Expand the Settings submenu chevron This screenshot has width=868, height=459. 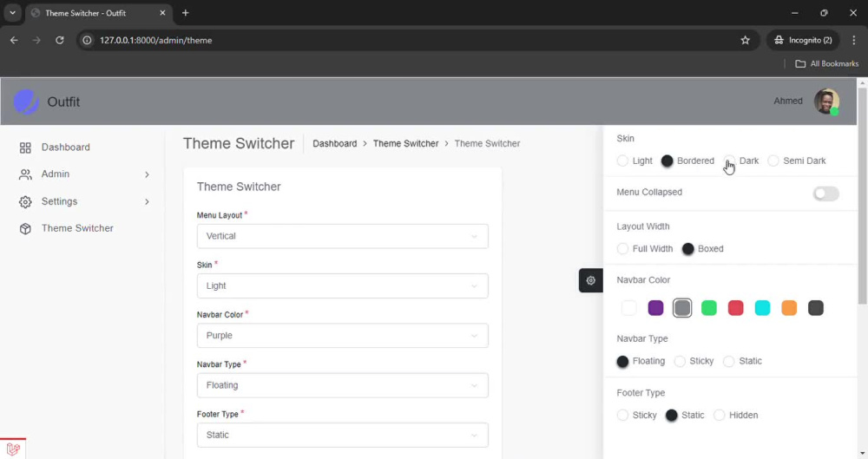(147, 201)
